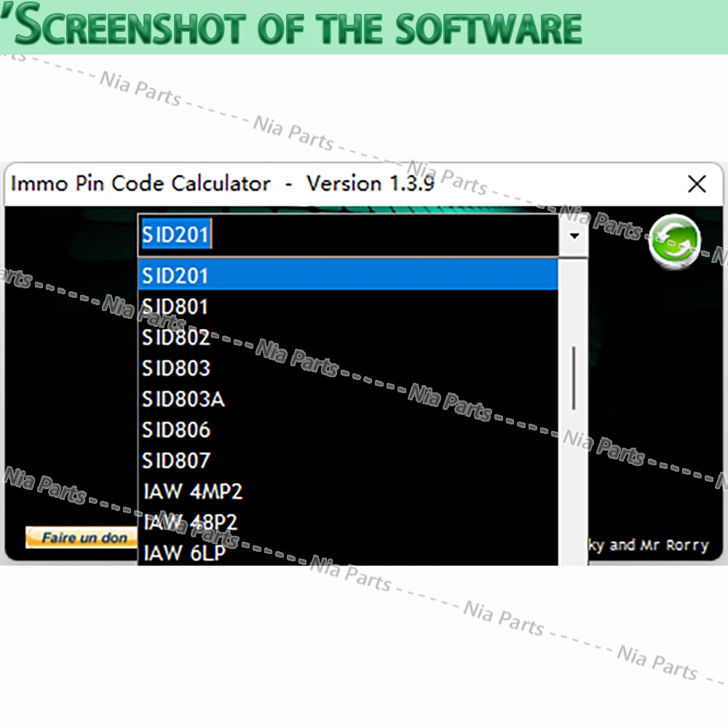Select the IAW 48P2 entry

(348, 522)
